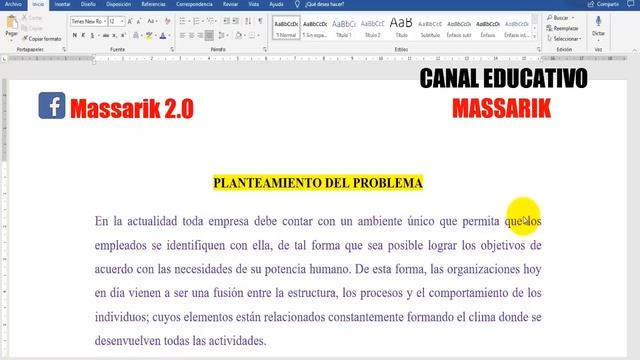The width and height of the screenshot is (640, 360).
Task: Apply subscript formatting
Action: point(115,36)
